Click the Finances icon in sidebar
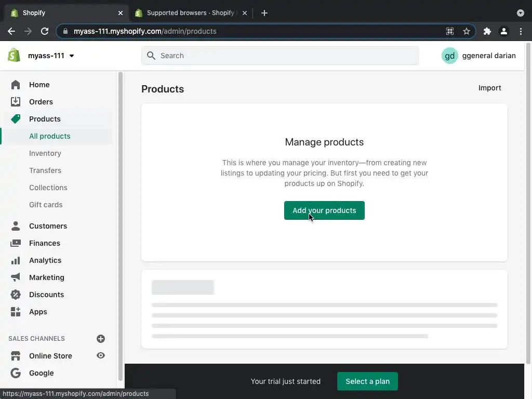This screenshot has width=532, height=399. click(15, 243)
